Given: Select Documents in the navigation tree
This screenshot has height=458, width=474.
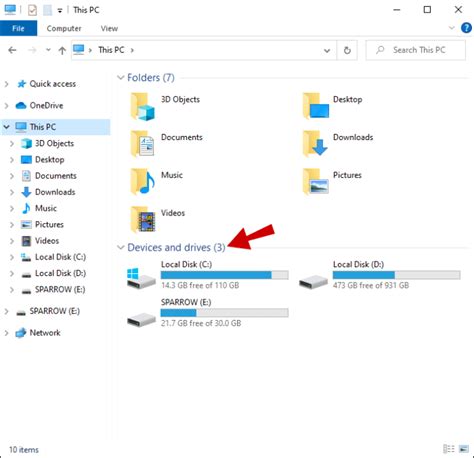Looking at the screenshot, I should (x=56, y=176).
